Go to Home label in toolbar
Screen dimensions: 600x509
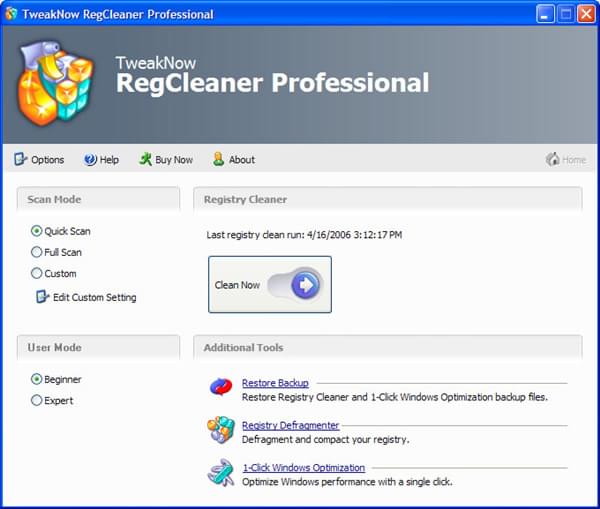point(574,160)
